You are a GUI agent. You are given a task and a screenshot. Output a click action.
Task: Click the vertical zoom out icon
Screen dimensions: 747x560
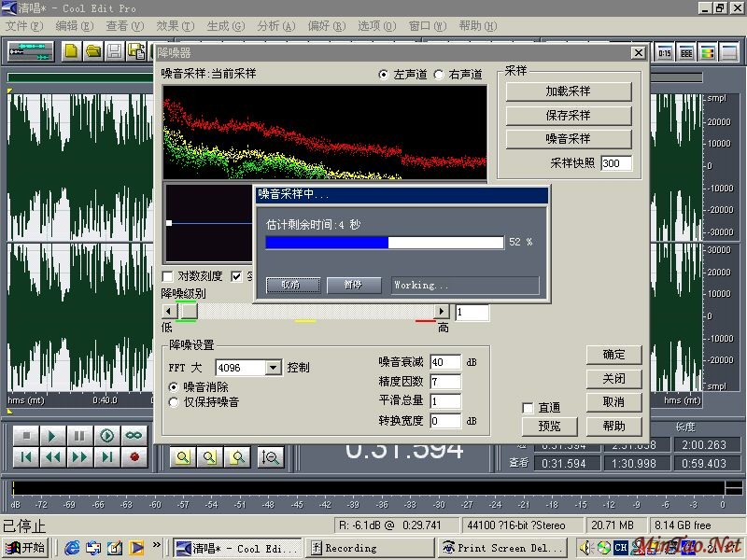272,457
